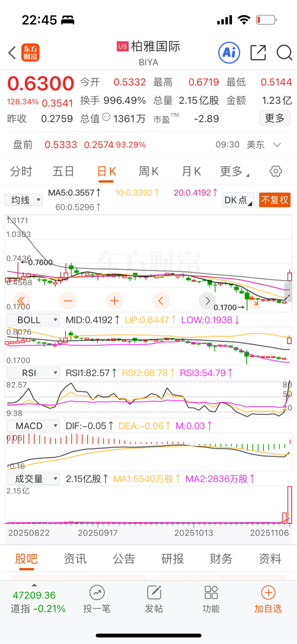Tap the 60:0.5296 moving average value
The width and height of the screenshot is (297, 644).
coord(78,207)
